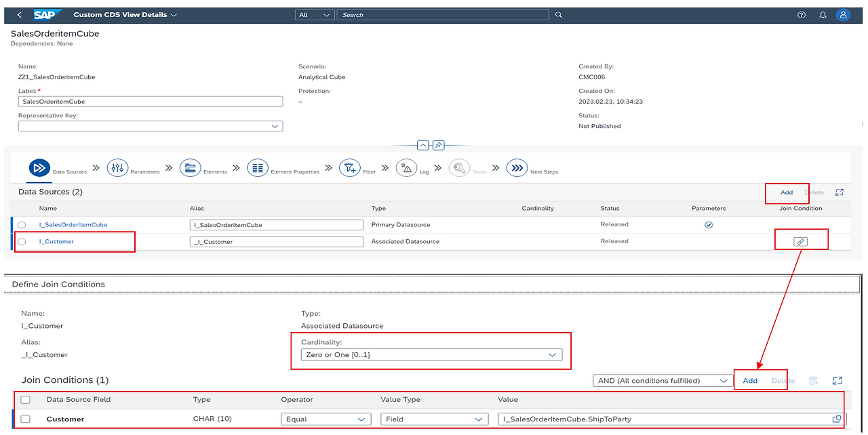The height and width of the screenshot is (435, 868).
Task: Toggle the select-all checkbox in Join Conditions header
Action: click(26, 400)
